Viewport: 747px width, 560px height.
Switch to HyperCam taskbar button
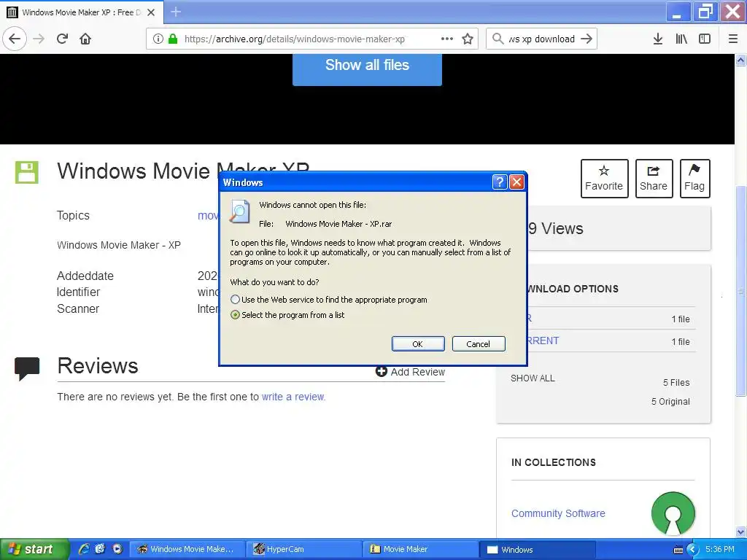[x=304, y=549]
